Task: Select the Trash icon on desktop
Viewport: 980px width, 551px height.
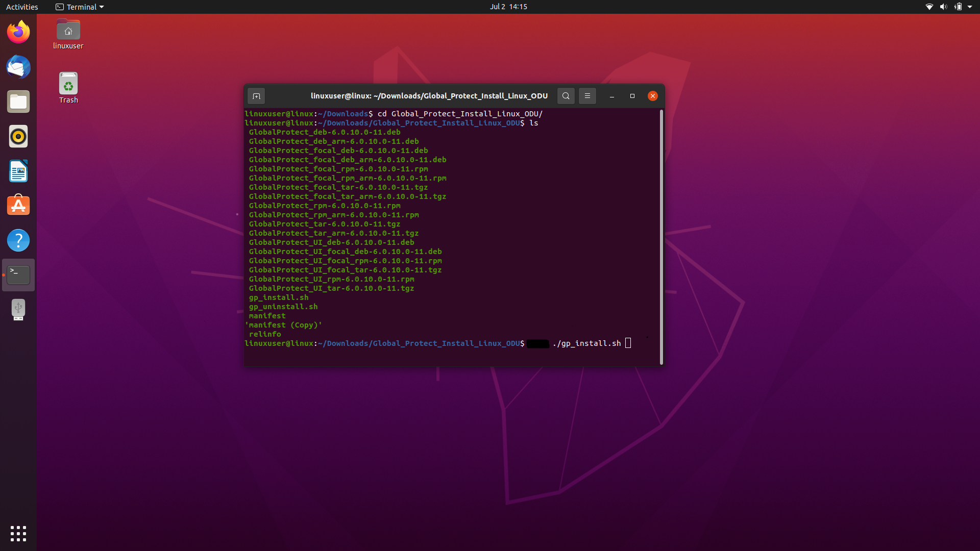Action: point(68,88)
